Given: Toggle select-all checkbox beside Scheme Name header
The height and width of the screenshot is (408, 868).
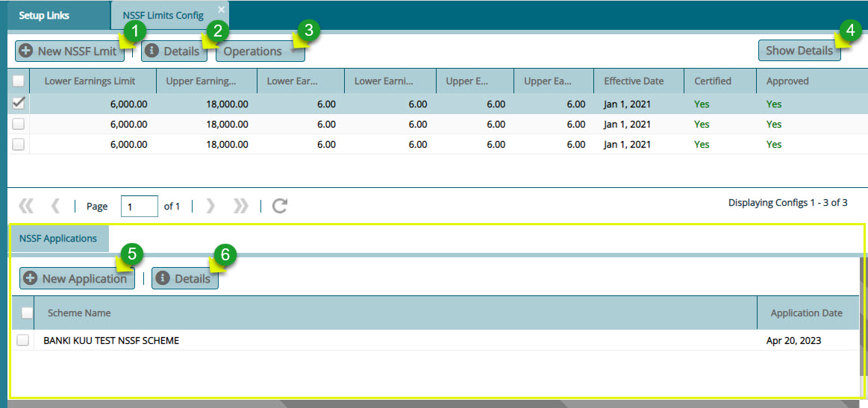Looking at the screenshot, I should pyautogui.click(x=27, y=313).
